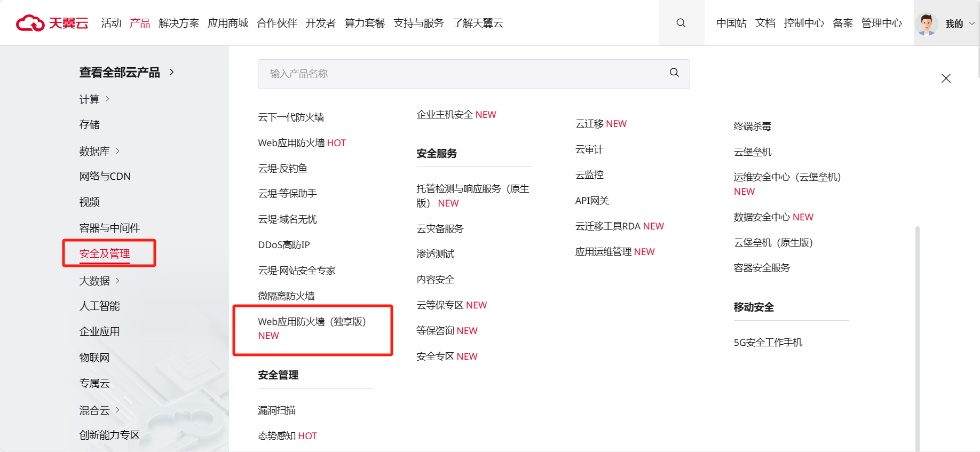Screen dimensions: 980x452
Task: Open API网关 product
Action: (x=592, y=200)
